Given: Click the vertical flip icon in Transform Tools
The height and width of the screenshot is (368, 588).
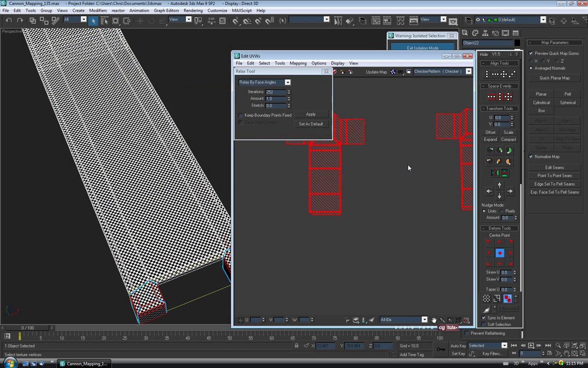Looking at the screenshot, I should (504, 173).
